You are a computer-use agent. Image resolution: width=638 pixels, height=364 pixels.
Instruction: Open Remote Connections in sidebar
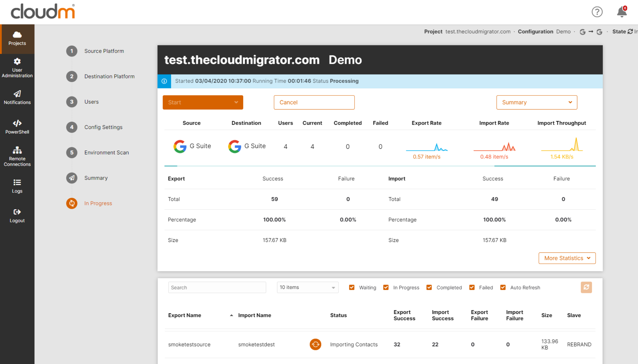click(17, 156)
